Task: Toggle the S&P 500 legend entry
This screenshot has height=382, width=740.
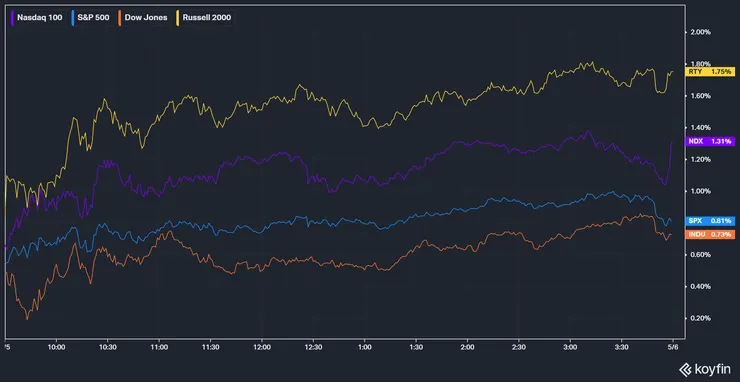Action: point(91,18)
